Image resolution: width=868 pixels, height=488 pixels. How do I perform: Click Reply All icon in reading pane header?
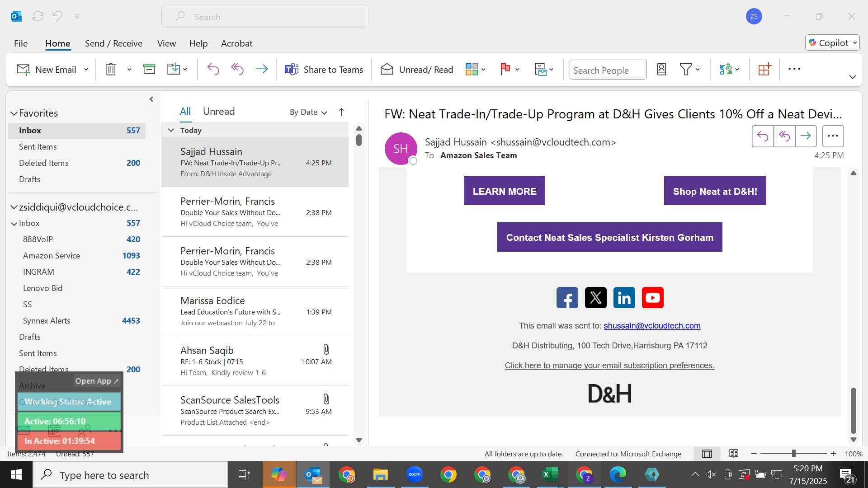pos(784,136)
